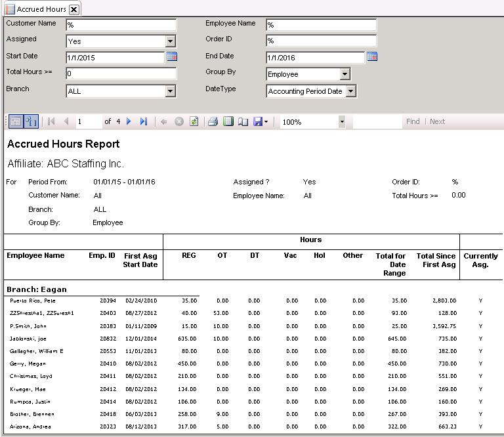Click the Employee Name input field

click(x=321, y=25)
